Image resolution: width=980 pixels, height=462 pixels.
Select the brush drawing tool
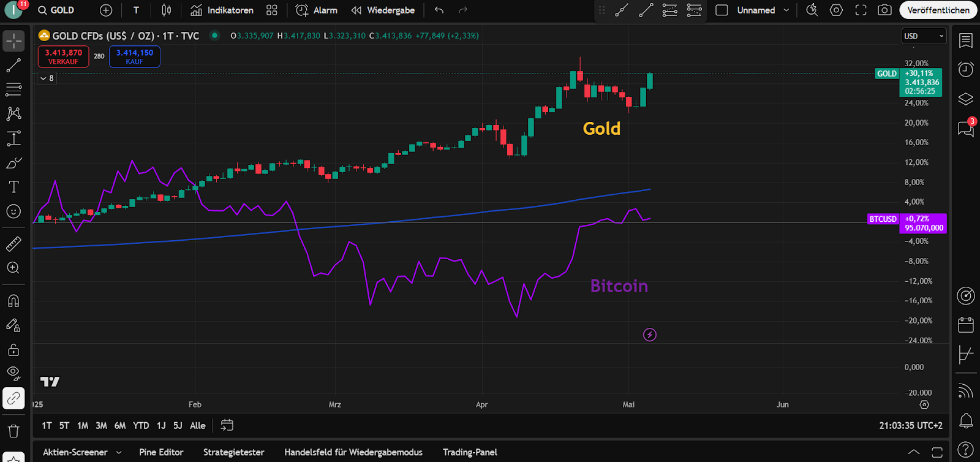click(x=13, y=163)
